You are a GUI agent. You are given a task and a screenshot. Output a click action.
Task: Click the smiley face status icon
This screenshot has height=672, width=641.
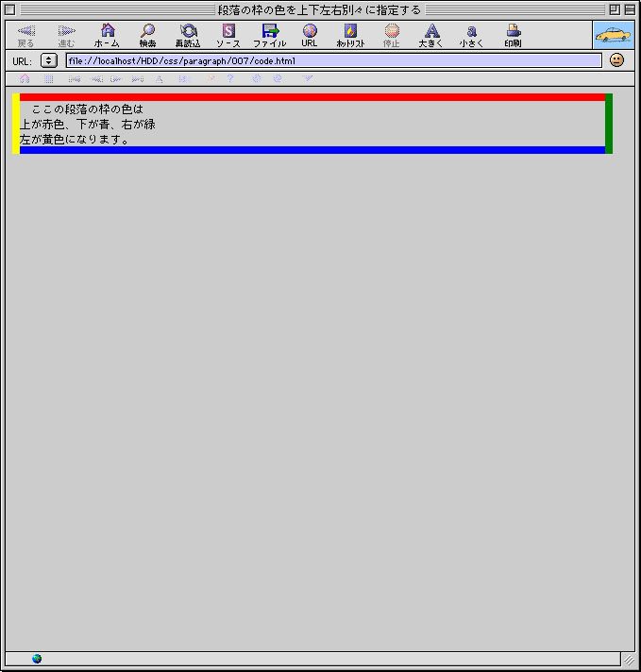coord(616,60)
